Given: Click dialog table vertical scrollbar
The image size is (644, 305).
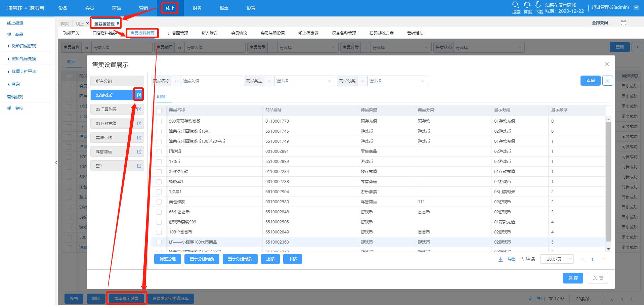Looking at the screenshot, I should pos(608,181).
